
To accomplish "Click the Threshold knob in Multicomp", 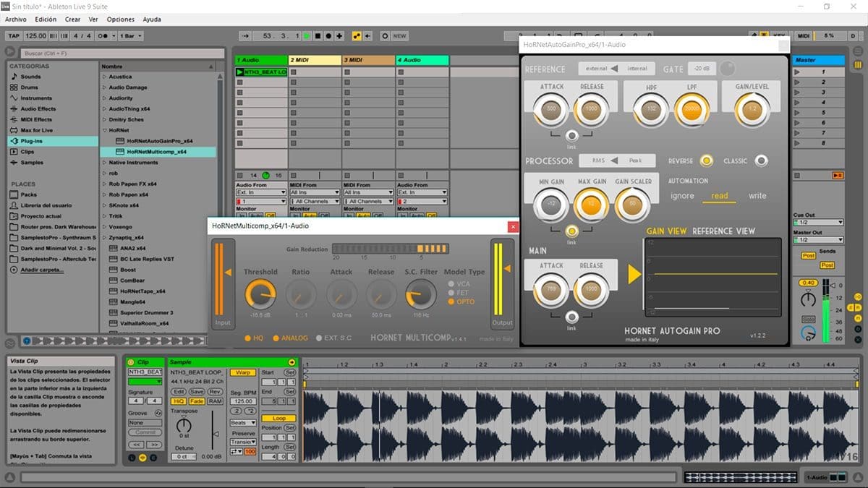I will click(260, 294).
